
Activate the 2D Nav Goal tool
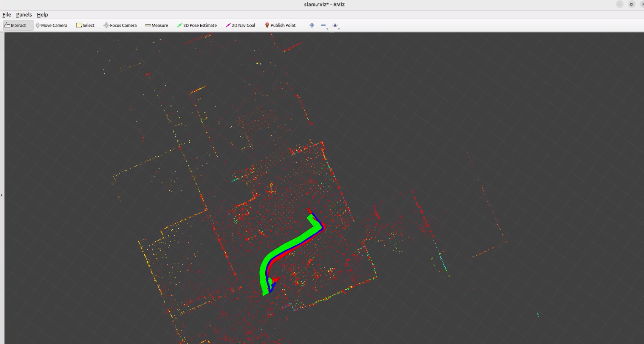[240, 25]
